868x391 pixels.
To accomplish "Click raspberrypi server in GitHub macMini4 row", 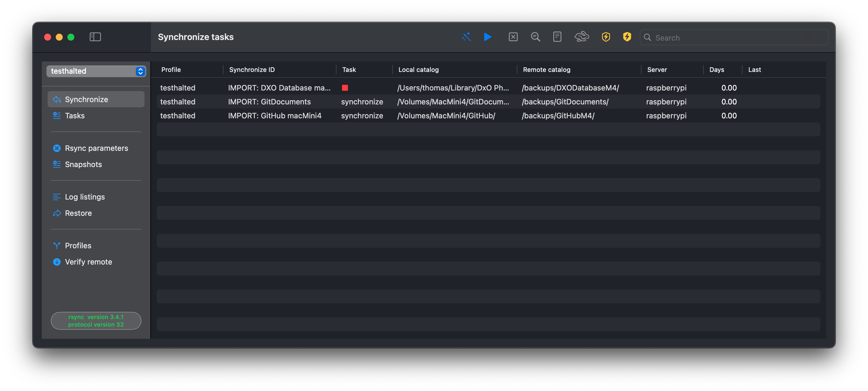I will pos(666,116).
